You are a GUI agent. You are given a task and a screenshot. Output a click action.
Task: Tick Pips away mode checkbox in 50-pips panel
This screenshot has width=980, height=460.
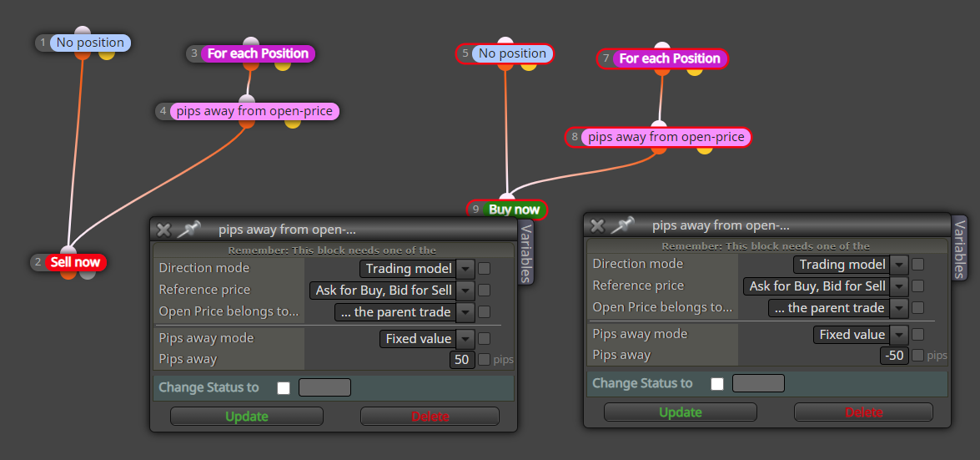click(484, 339)
